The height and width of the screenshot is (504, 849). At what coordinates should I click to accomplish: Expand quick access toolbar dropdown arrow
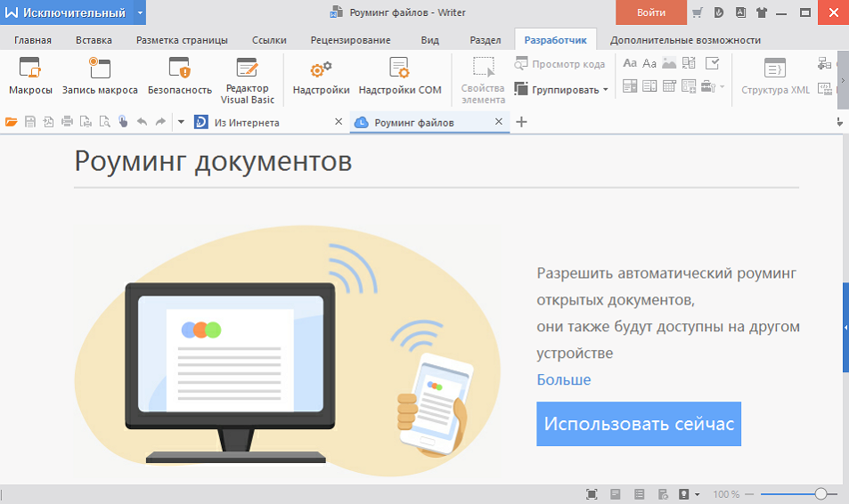click(182, 122)
